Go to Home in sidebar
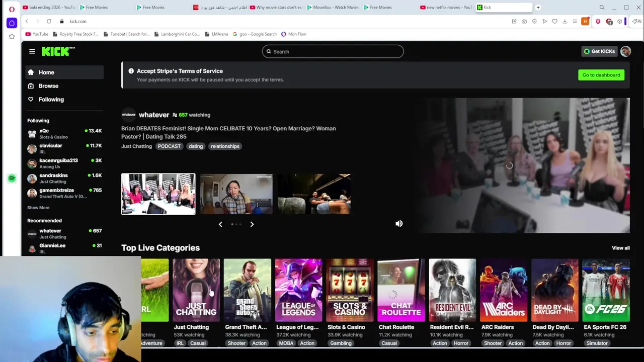Image resolution: width=644 pixels, height=362 pixels. pos(65,72)
